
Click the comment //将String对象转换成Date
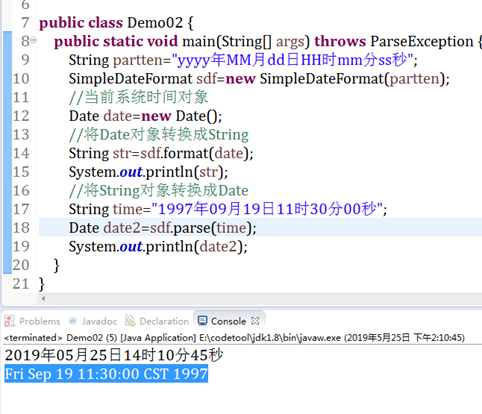159,191
